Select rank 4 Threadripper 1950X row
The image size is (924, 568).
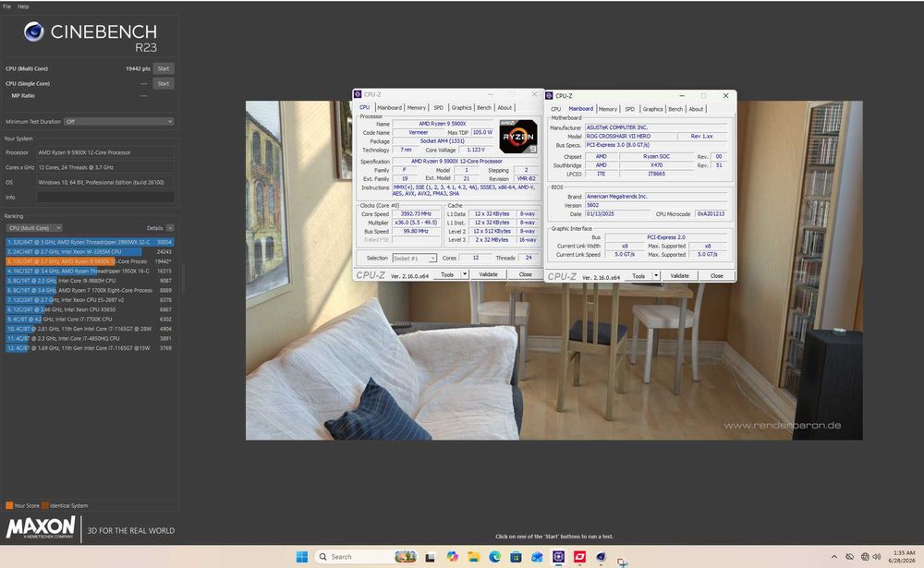click(x=90, y=271)
